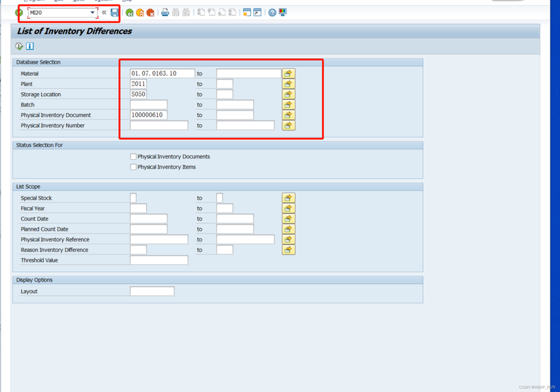The height and width of the screenshot is (392, 560).
Task: Enable the Physical Inventory Documents checkbox
Action: [x=133, y=156]
